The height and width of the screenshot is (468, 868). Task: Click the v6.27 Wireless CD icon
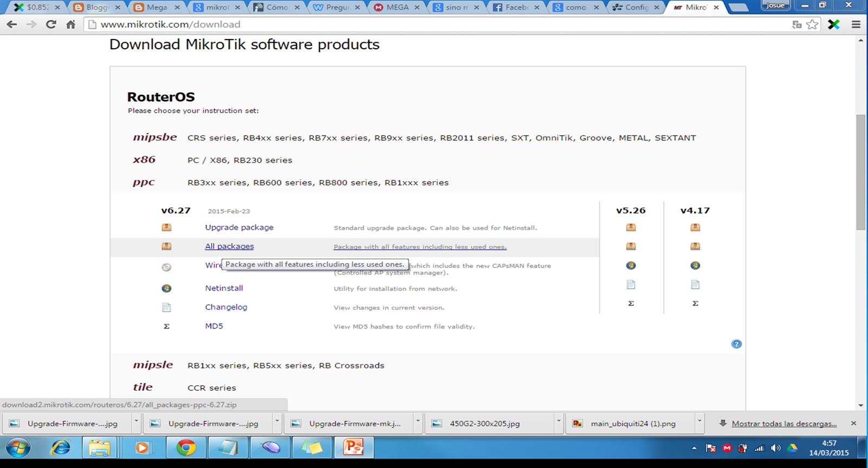(167, 267)
